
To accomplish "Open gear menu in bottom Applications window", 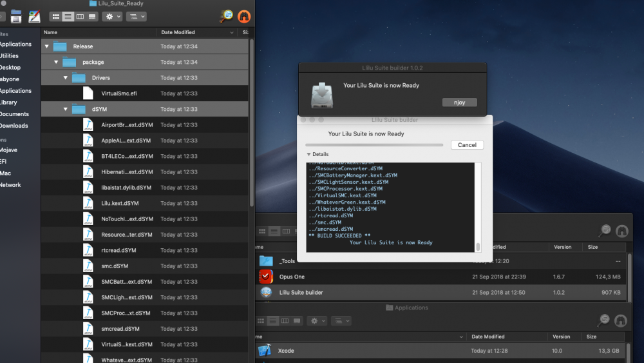I will coord(317,320).
